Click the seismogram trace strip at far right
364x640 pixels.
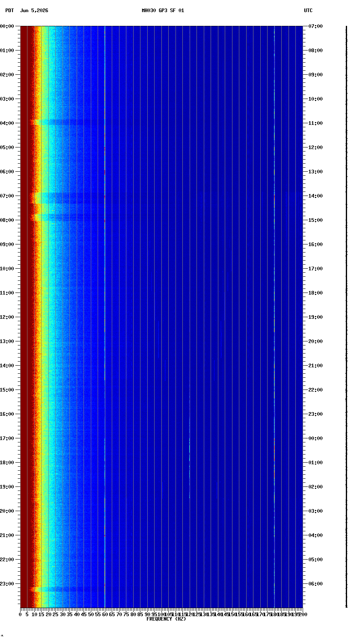click(346, 317)
